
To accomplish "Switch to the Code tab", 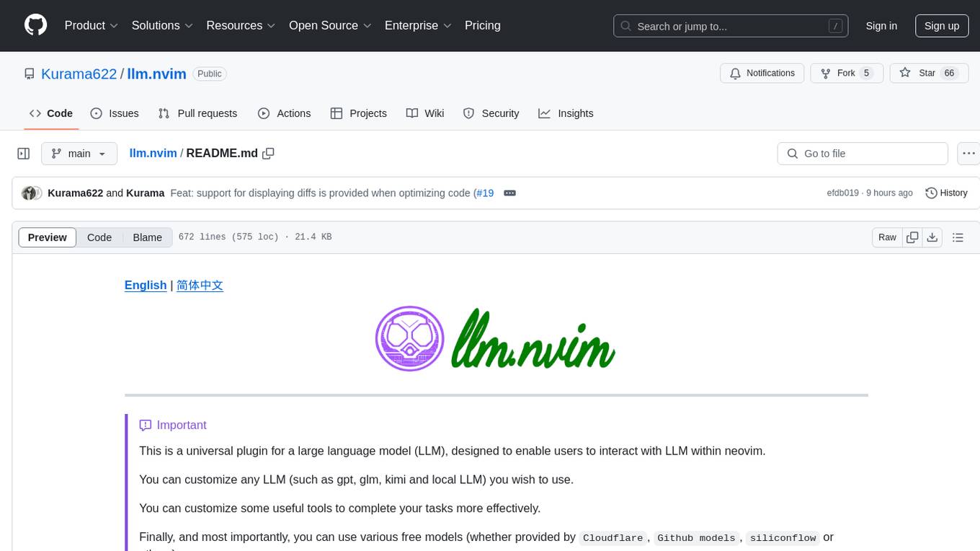I will (51, 113).
